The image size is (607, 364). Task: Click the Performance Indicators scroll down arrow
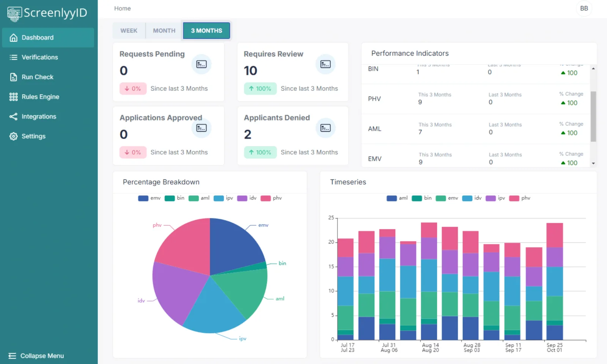(593, 163)
